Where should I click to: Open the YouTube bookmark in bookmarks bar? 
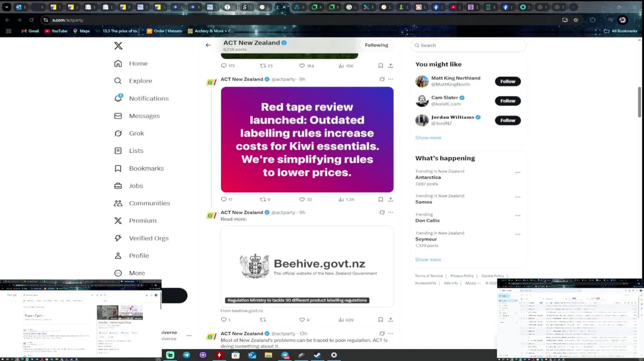56,31
